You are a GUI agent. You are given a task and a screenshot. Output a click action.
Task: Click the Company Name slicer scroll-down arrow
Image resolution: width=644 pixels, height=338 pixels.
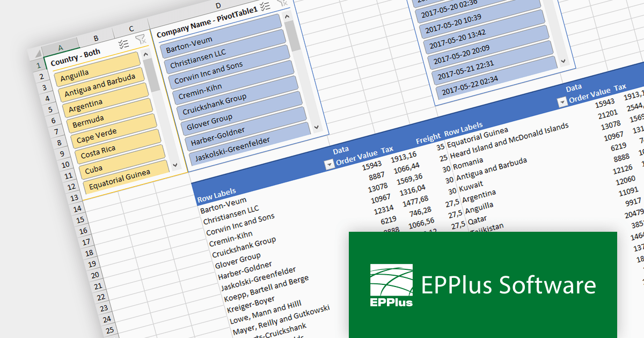click(316, 127)
